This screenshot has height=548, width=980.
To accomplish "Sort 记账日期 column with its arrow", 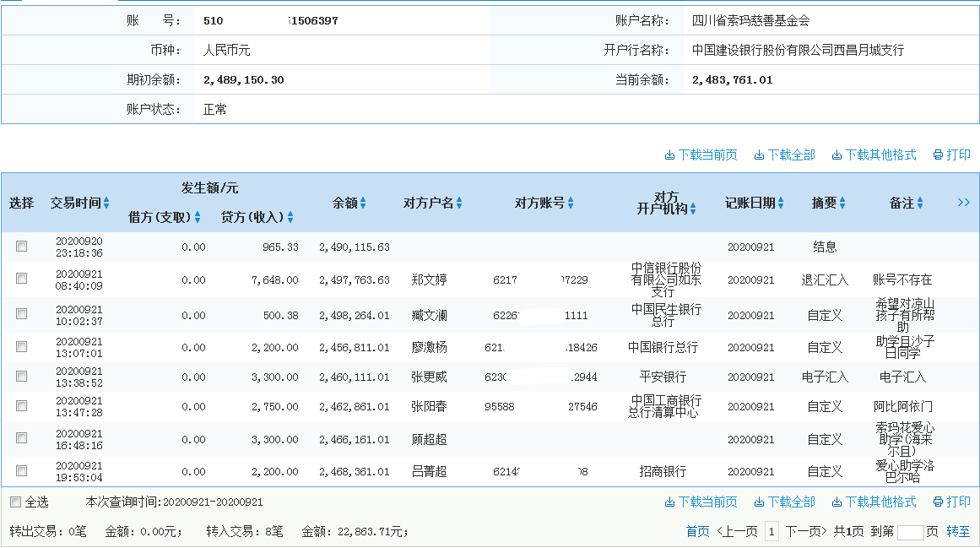I will 781,203.
